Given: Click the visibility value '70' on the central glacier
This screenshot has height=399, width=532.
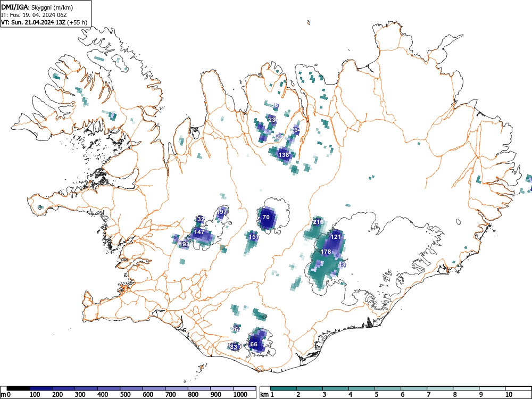Looking at the screenshot, I should pyautogui.click(x=266, y=217).
